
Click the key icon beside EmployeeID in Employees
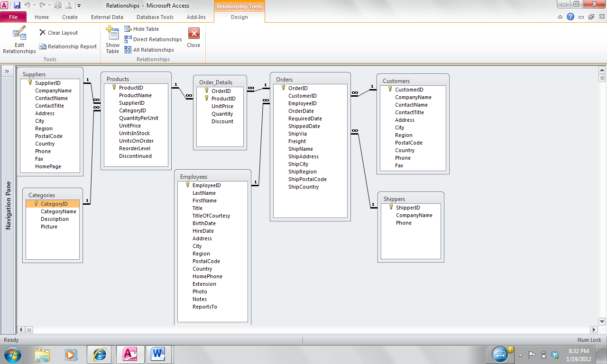coord(187,185)
